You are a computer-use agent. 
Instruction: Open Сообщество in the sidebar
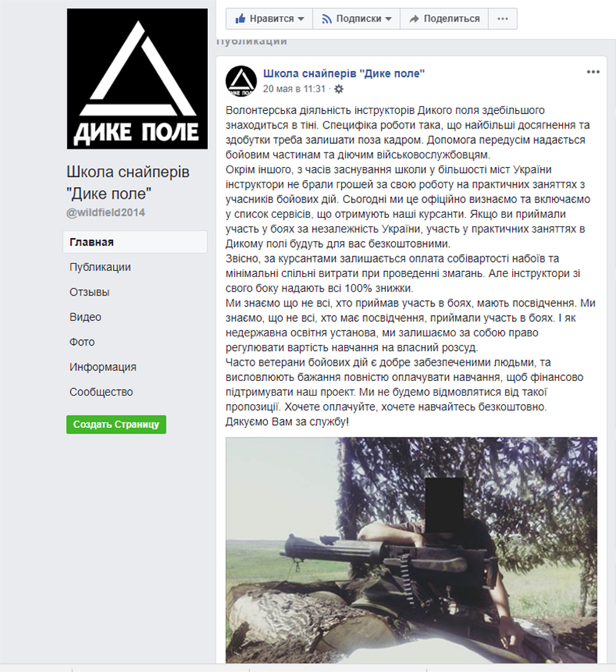pos(101,392)
